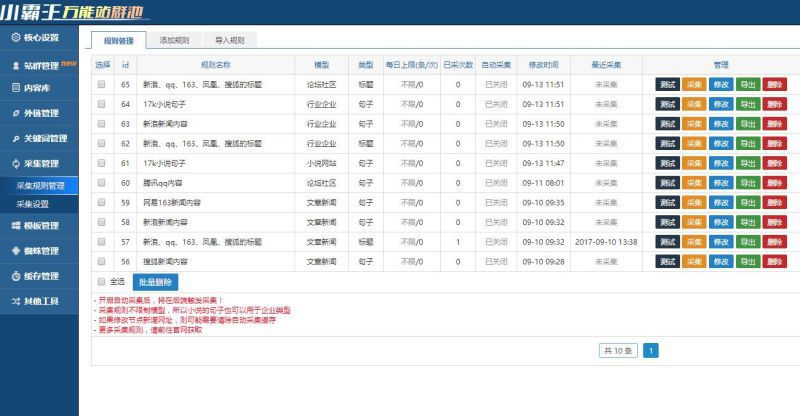Click rule name 搜狐新闻内容
This screenshot has width=800, height=416.
[x=165, y=261]
